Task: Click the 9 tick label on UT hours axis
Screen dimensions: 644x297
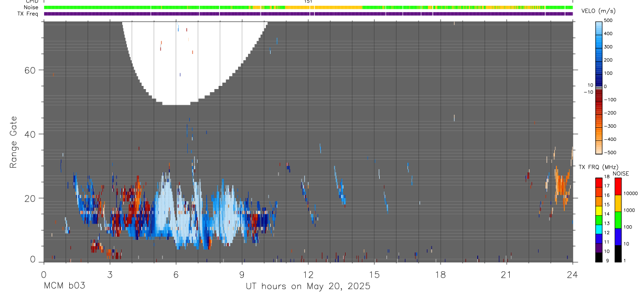Action: coord(242,274)
